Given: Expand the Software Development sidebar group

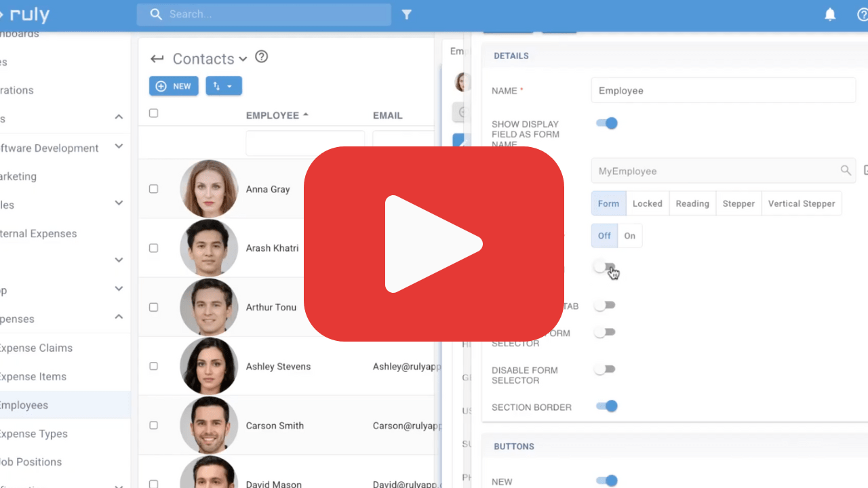Looking at the screenshot, I should point(119,146).
